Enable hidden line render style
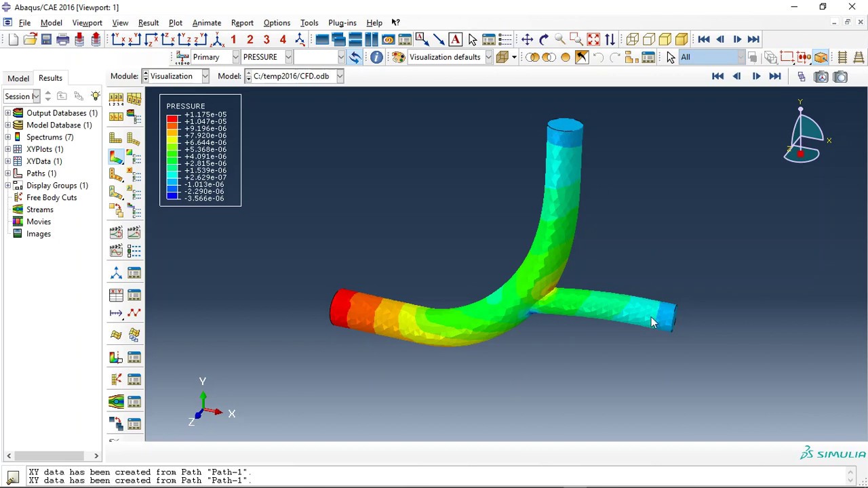This screenshot has width=868, height=488. 648,39
